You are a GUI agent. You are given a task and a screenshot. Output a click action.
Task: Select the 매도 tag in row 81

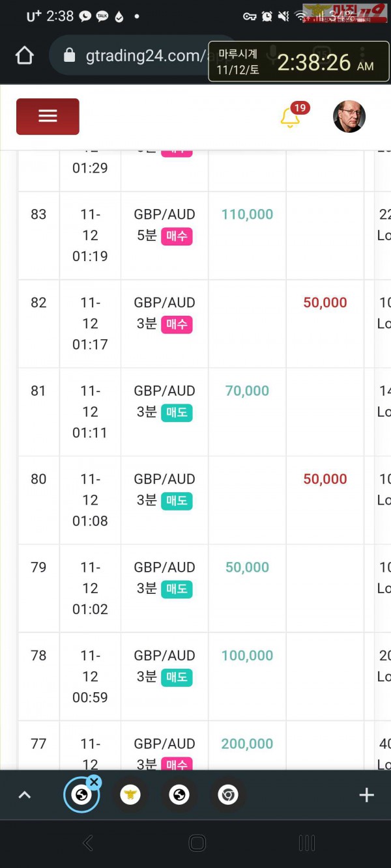click(177, 412)
